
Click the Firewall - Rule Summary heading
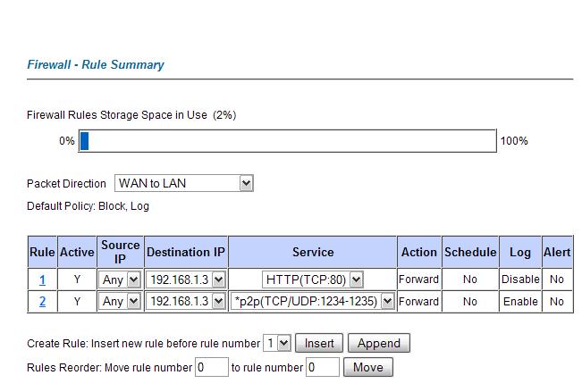coord(96,64)
